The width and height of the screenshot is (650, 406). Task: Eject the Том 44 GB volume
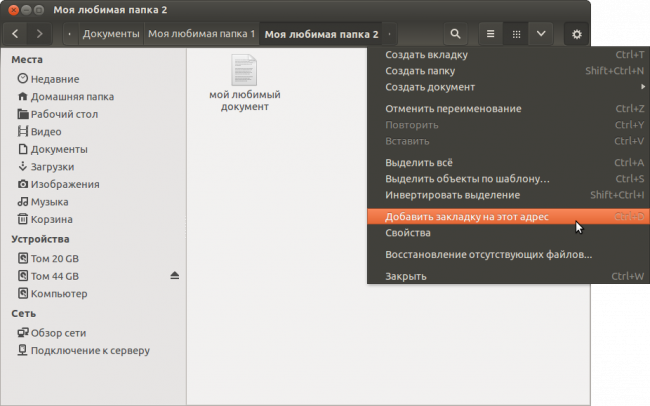point(175,276)
